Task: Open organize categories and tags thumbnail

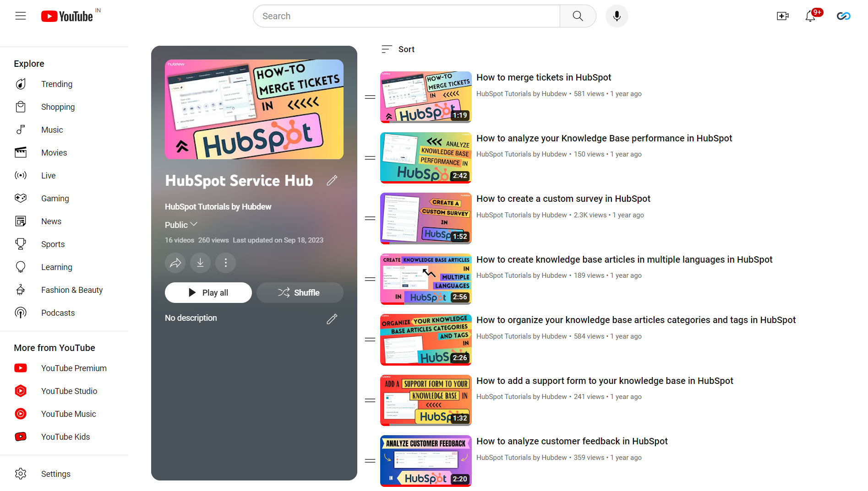Action: coord(426,340)
